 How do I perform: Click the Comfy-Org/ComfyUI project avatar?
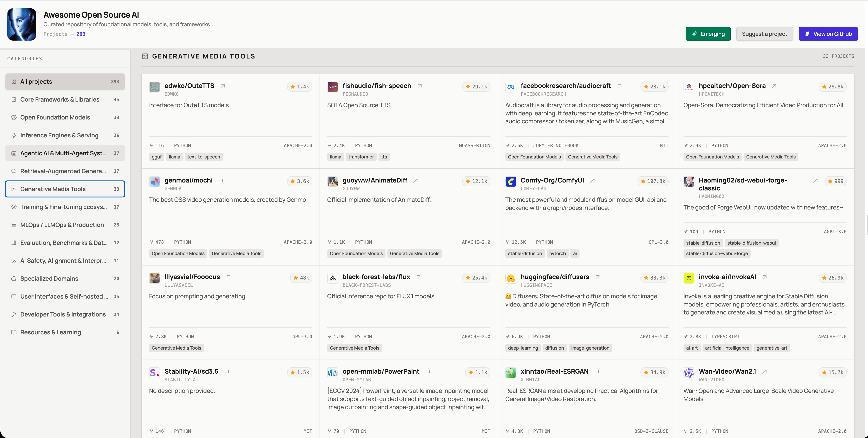511,181
